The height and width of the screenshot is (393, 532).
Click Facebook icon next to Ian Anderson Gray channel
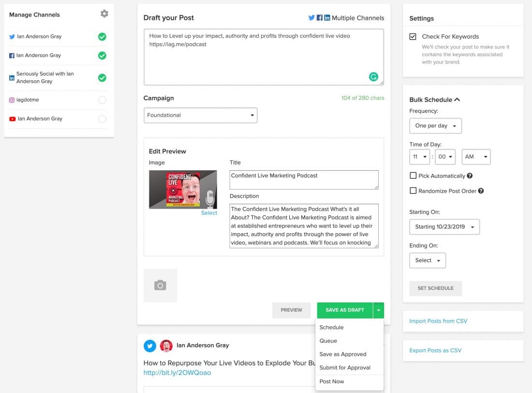(x=12, y=55)
